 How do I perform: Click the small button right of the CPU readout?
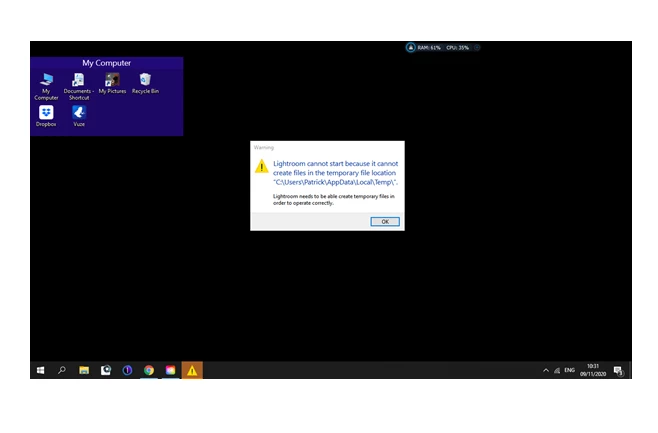point(477,47)
